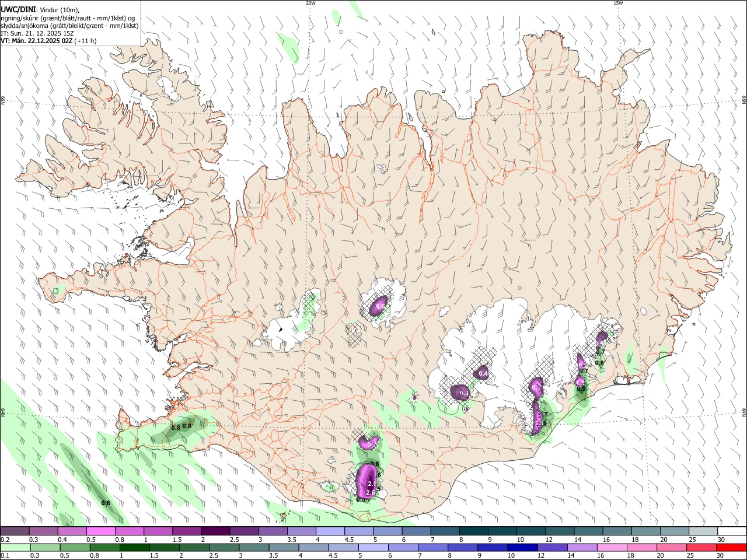Select lower-bar swatch between 2.5 and 3
The height and width of the screenshot is (560, 747).
pos(224,548)
